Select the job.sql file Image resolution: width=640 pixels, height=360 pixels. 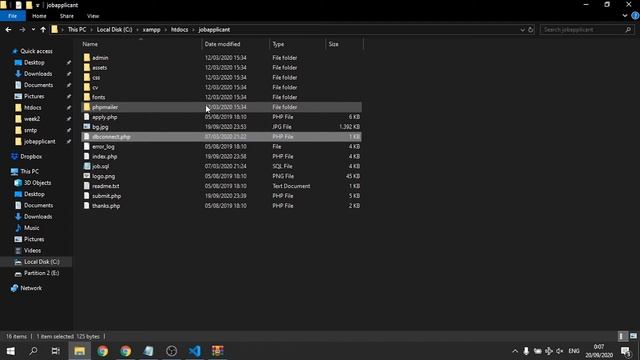pos(221,166)
